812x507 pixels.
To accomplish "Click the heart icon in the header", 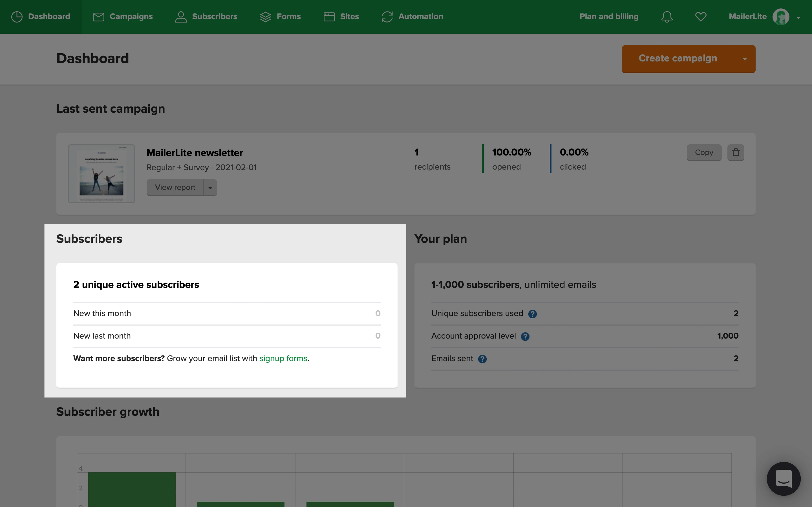I will 701,17.
